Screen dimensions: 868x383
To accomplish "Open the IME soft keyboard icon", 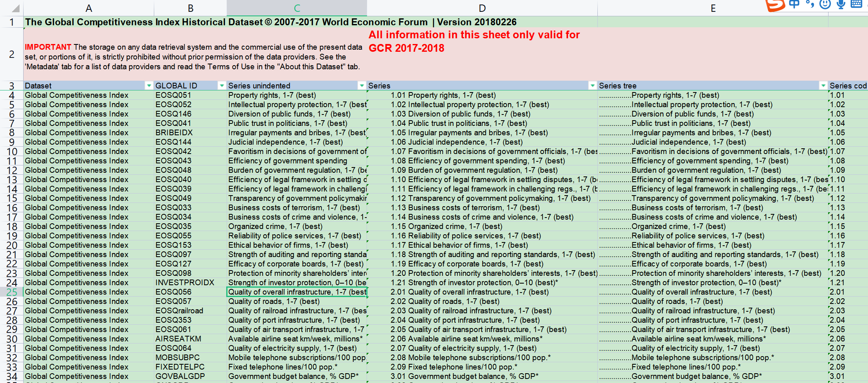I will tap(856, 4).
